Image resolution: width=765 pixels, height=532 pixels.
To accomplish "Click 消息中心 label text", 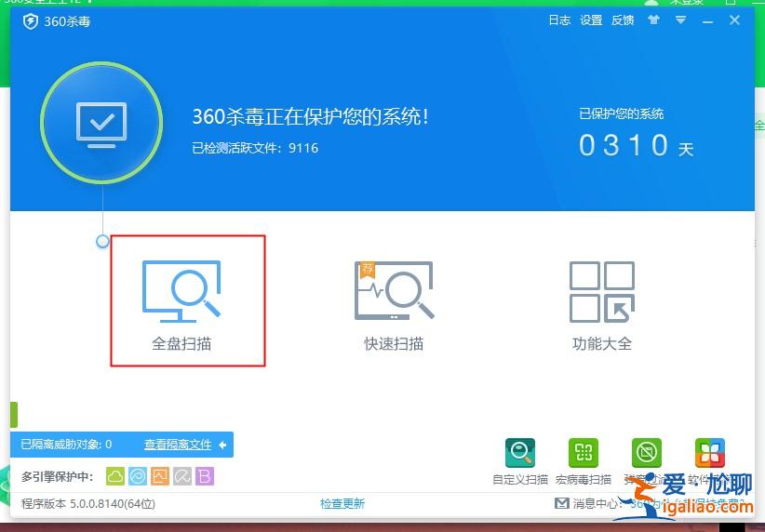I will (597, 503).
